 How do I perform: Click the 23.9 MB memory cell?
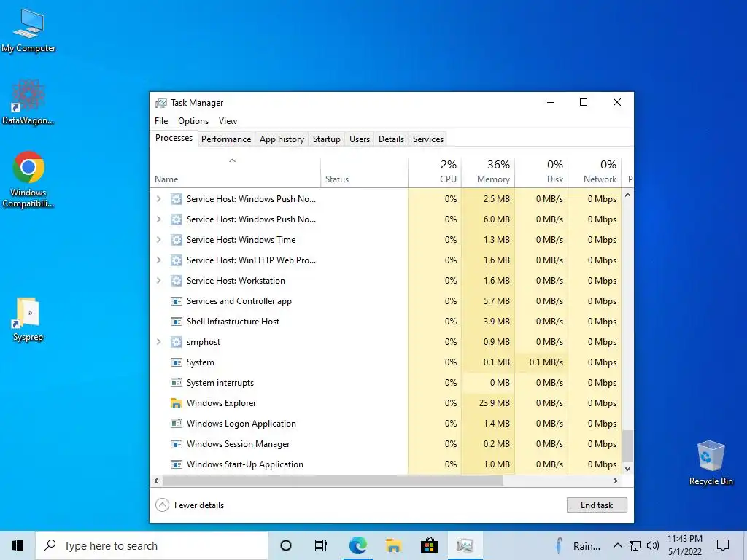pyautogui.click(x=488, y=403)
